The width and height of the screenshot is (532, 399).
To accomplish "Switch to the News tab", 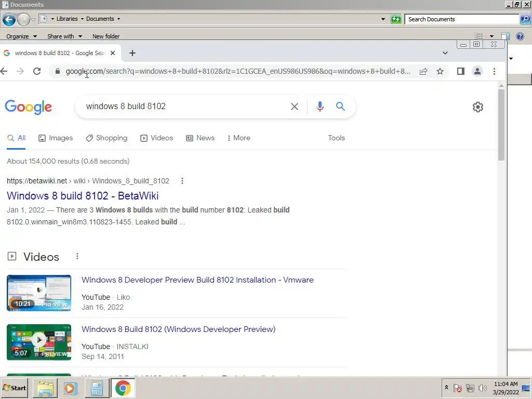I will pos(200,138).
